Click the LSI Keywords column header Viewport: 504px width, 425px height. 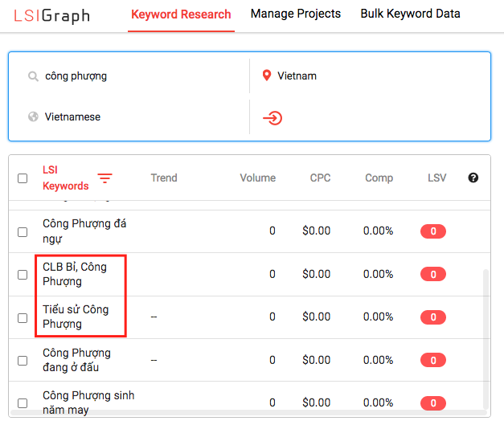coord(66,178)
